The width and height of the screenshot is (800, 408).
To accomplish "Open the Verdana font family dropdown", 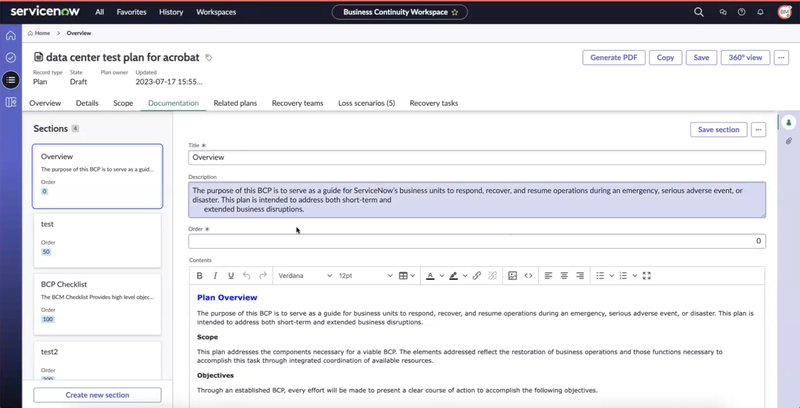I will (305, 275).
